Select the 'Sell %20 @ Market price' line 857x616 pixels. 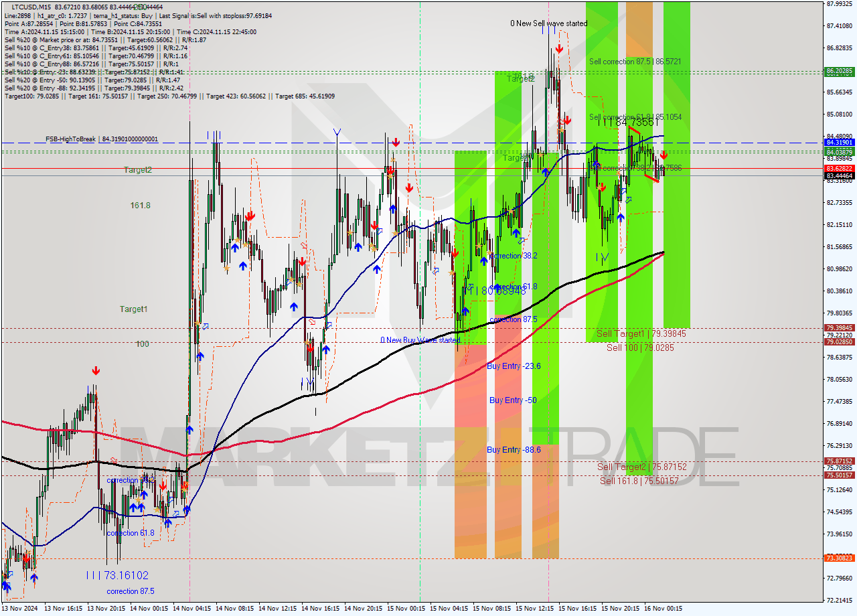[x=105, y=40]
